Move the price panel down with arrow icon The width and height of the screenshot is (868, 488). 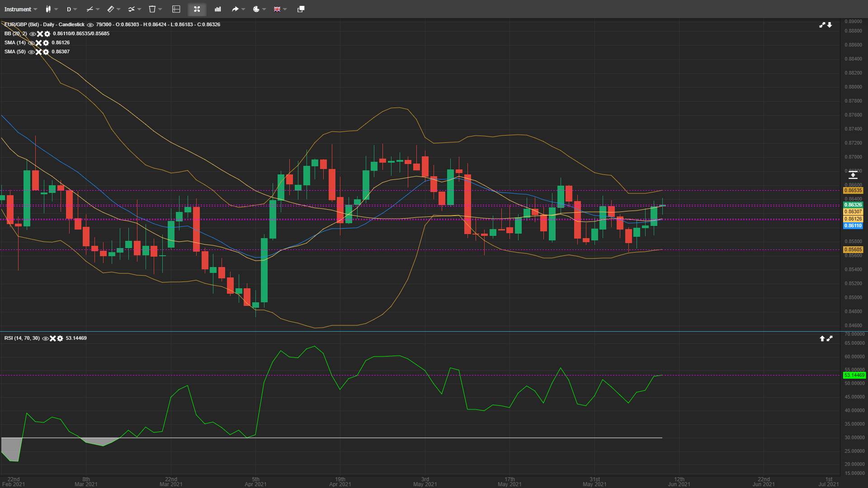click(830, 25)
